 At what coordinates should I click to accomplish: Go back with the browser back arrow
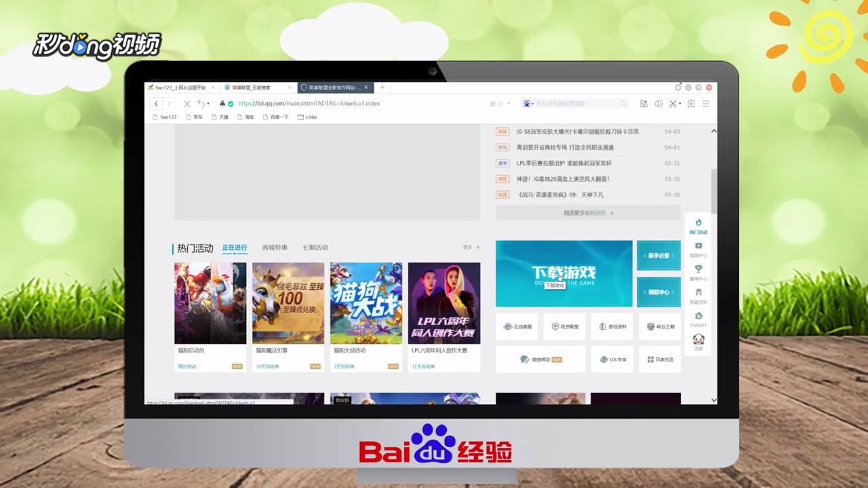pos(157,104)
